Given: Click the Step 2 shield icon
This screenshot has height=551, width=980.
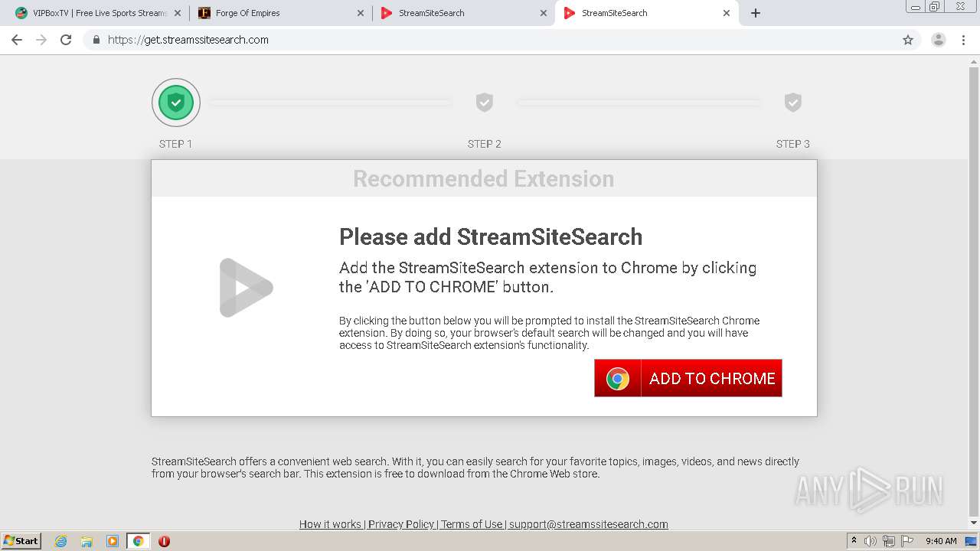Looking at the screenshot, I should tap(485, 103).
